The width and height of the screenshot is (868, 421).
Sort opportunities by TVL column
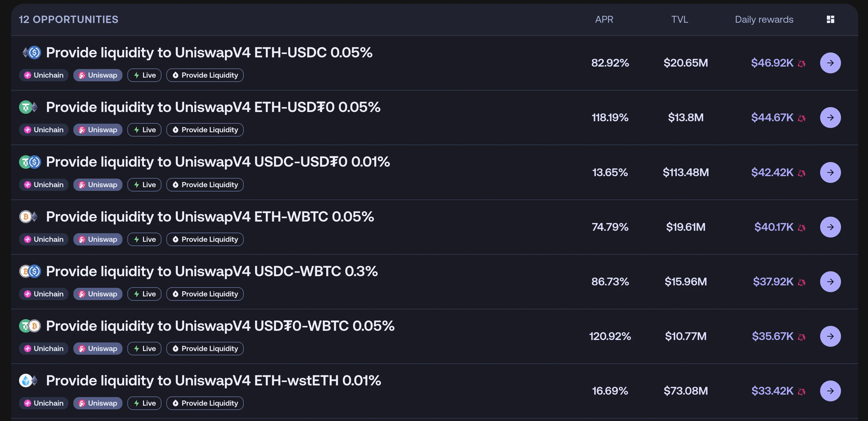click(x=679, y=20)
